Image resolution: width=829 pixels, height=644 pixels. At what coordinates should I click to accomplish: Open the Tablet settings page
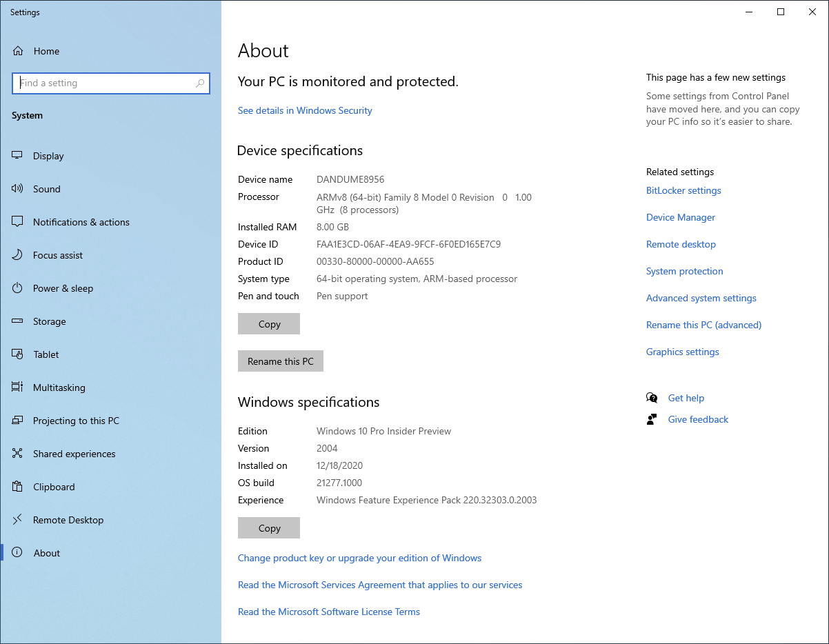click(x=17, y=354)
